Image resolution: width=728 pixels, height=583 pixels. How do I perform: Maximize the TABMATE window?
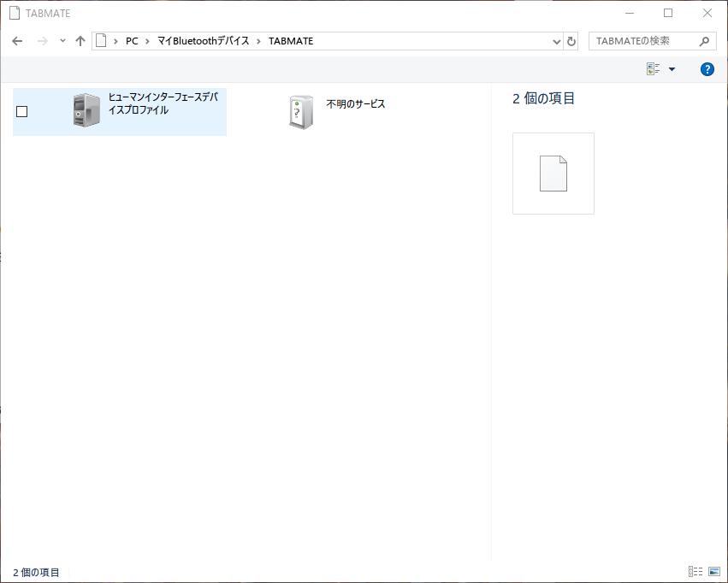(668, 13)
